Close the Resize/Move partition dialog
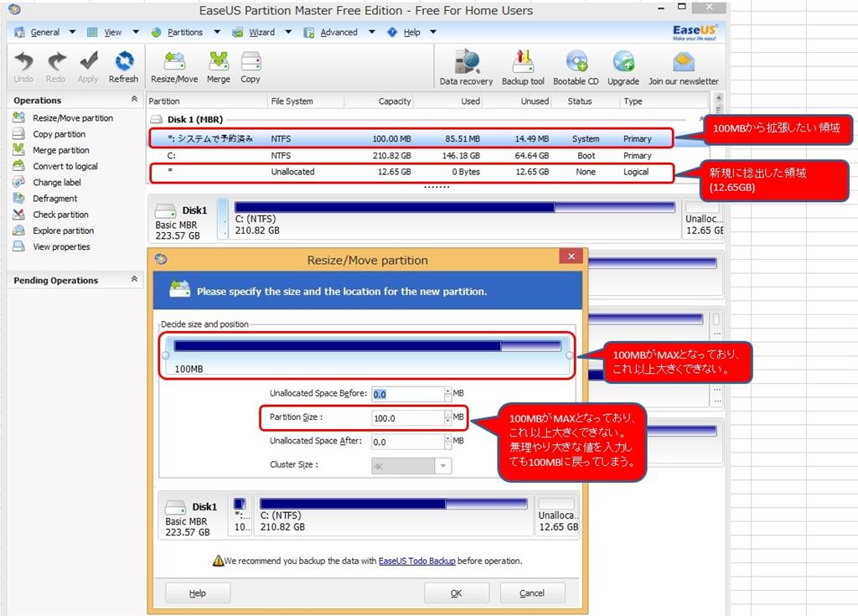The image size is (858, 616). 571,256
